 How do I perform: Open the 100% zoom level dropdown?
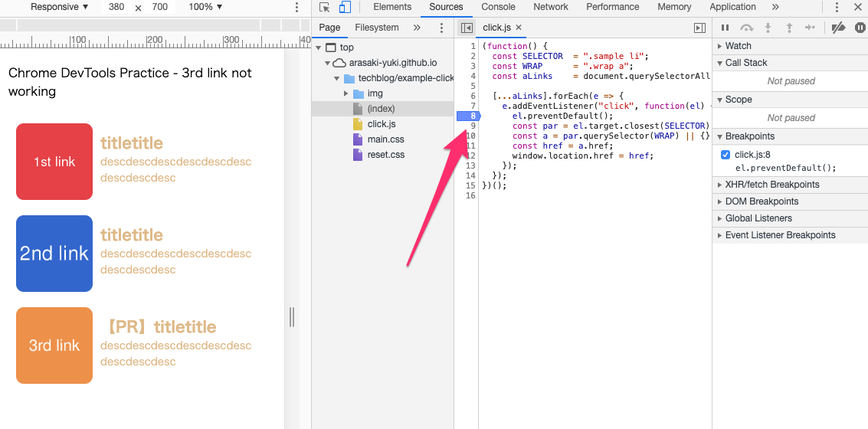pos(205,7)
